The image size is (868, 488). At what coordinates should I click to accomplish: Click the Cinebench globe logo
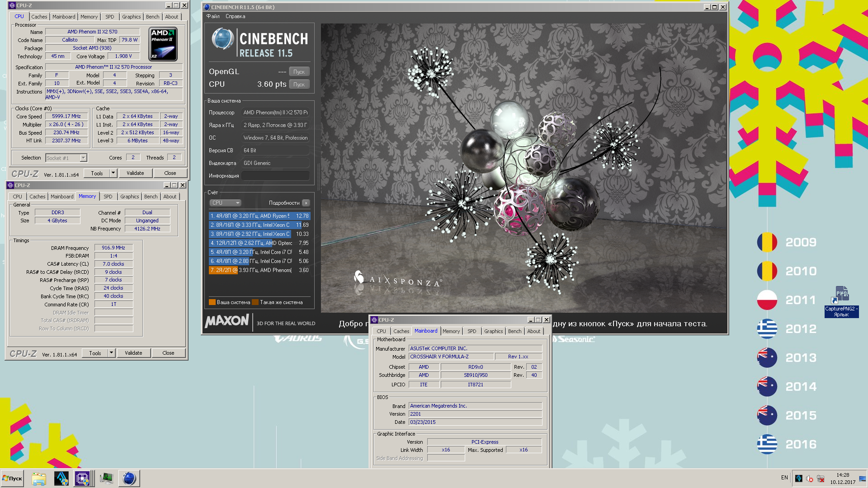pos(222,39)
